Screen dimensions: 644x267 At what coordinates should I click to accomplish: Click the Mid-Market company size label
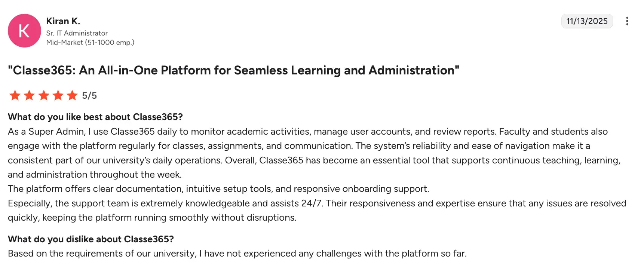pos(91,42)
